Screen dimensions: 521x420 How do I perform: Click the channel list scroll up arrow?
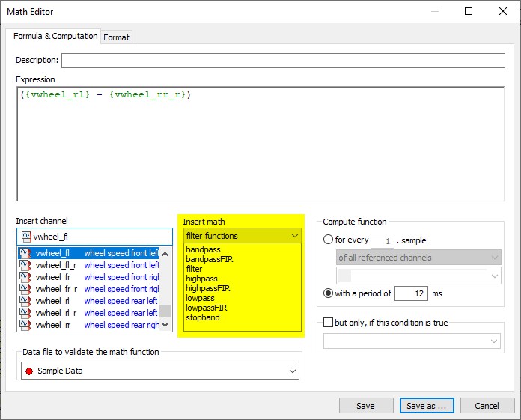coord(165,254)
